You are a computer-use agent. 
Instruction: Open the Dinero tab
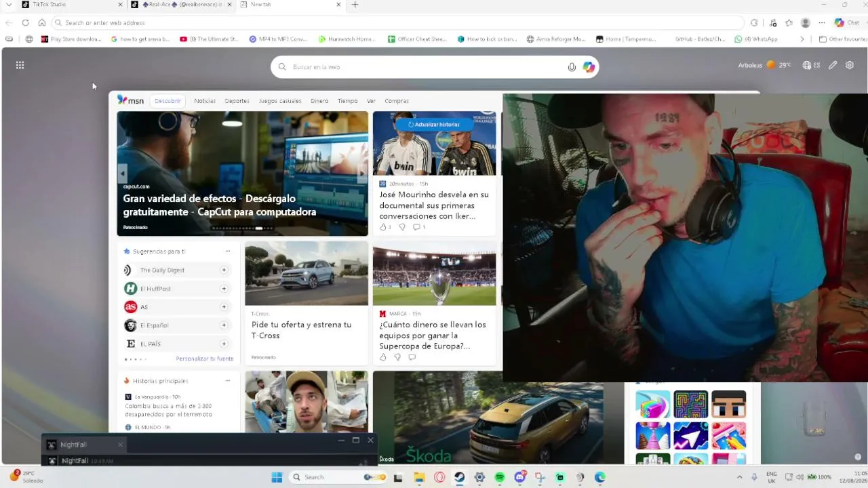(319, 101)
